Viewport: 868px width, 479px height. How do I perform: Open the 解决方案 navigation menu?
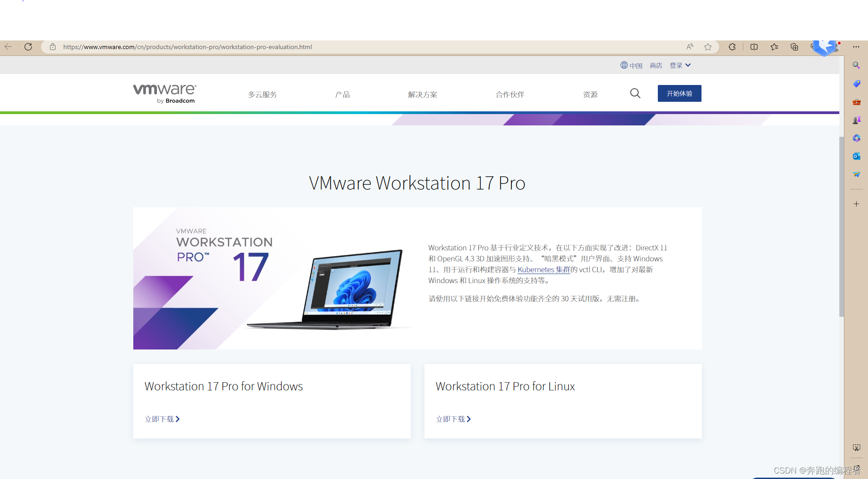click(x=423, y=95)
